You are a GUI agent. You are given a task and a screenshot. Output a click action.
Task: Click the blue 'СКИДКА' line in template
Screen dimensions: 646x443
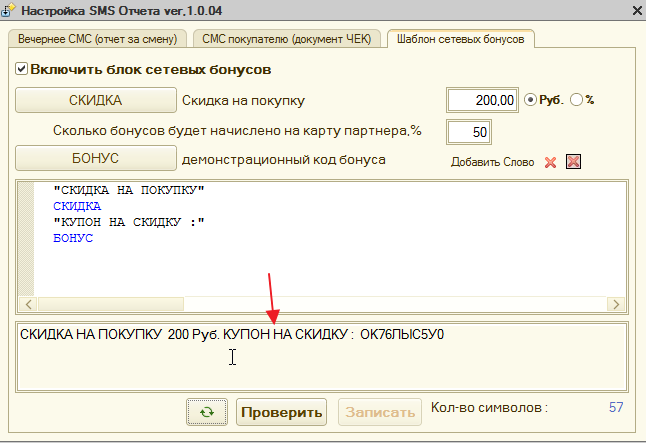click(77, 206)
